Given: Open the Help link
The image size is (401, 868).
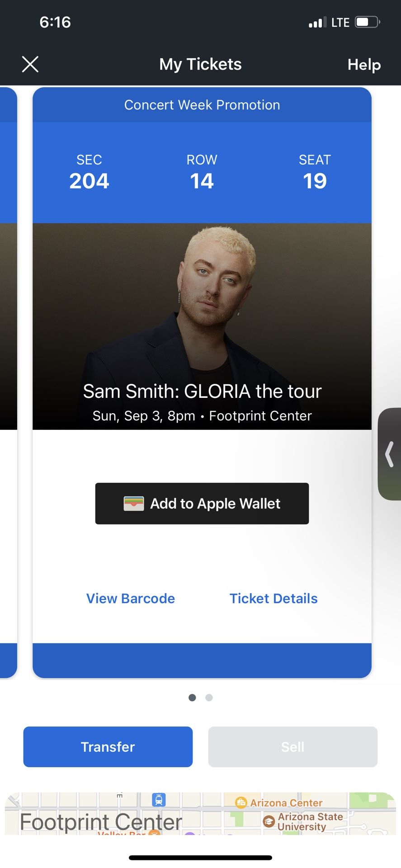Looking at the screenshot, I should tap(364, 64).
